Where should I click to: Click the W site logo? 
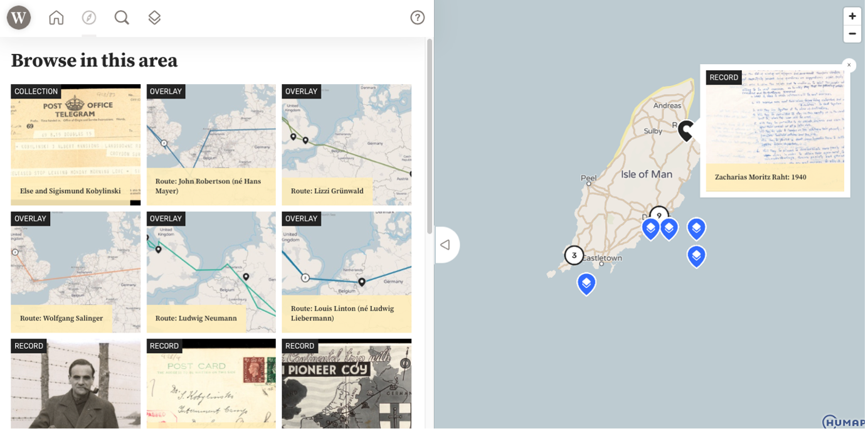(19, 18)
